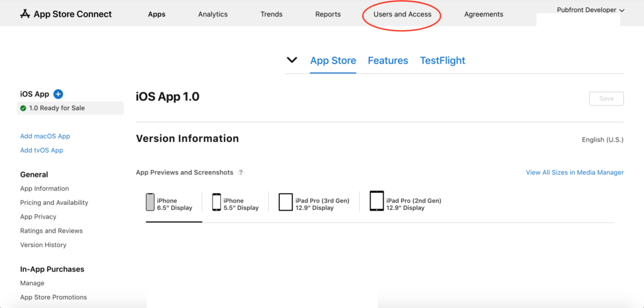Choose iPad Pro (2nd Gen) 12.9" display icon
The image size is (644, 308).
point(377,202)
